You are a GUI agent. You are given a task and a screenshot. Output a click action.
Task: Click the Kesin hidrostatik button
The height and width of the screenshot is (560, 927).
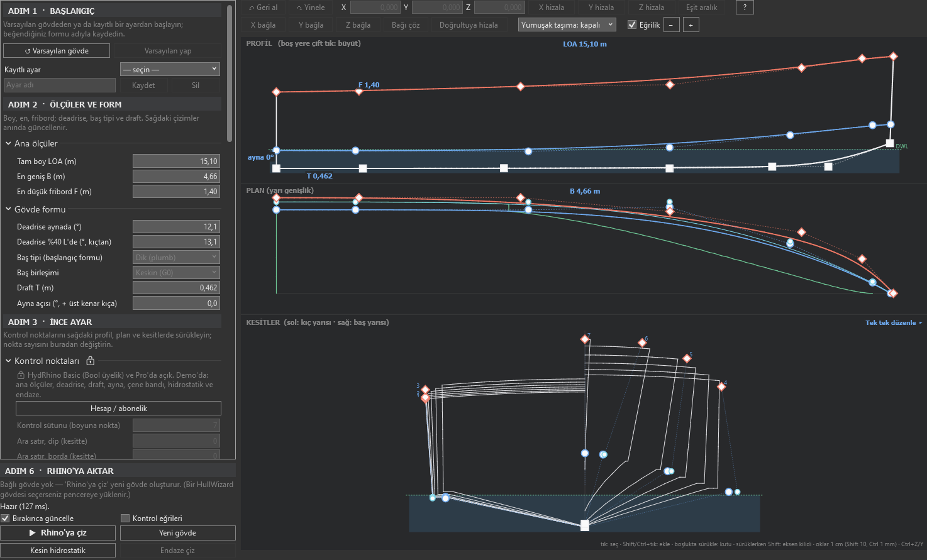click(58, 551)
